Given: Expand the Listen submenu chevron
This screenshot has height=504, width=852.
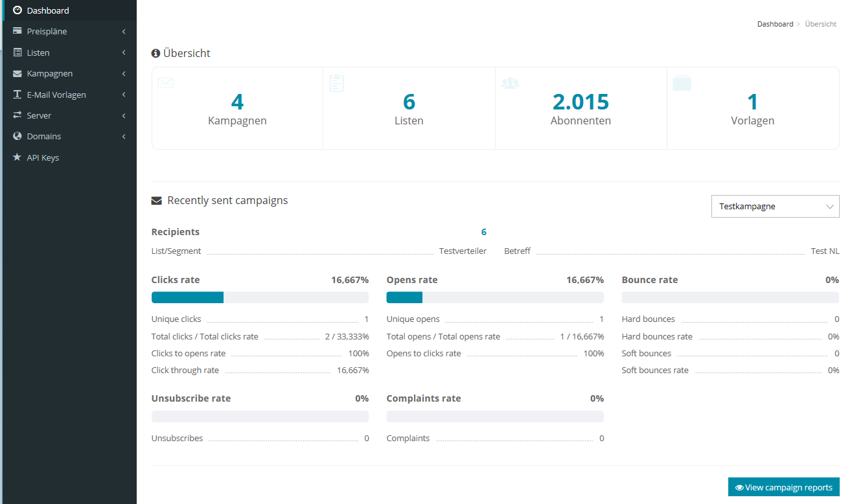Looking at the screenshot, I should coord(123,52).
